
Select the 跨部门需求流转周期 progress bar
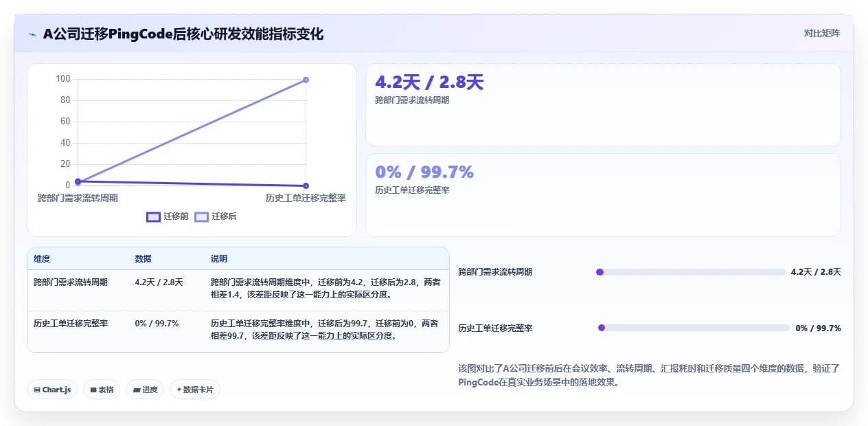[691, 272]
